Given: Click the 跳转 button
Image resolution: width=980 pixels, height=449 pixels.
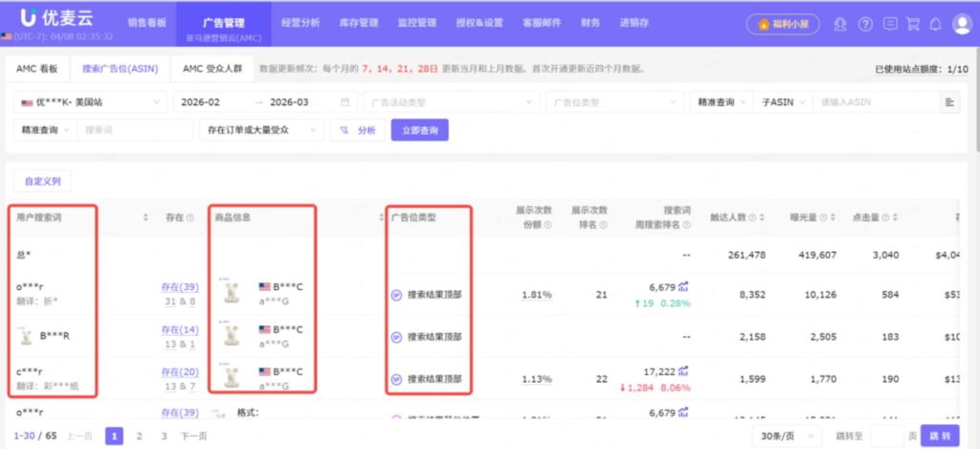Looking at the screenshot, I should tap(940, 436).
